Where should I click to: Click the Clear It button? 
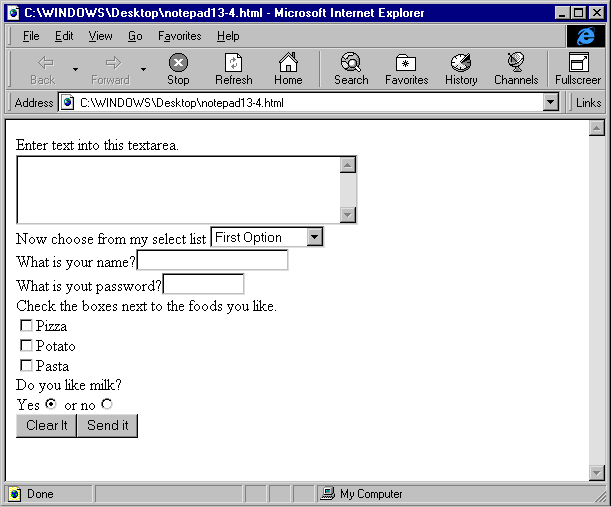click(46, 426)
